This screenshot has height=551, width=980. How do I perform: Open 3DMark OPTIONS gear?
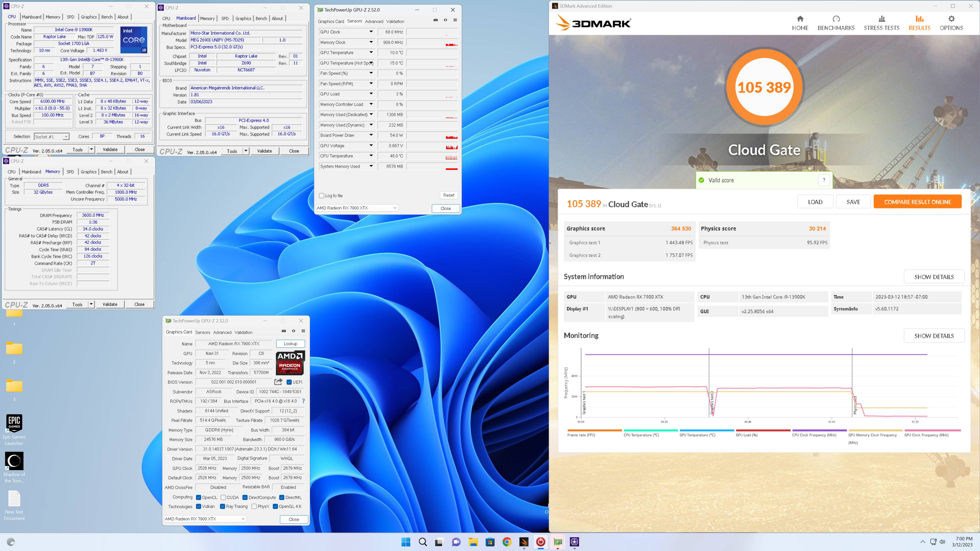click(951, 23)
